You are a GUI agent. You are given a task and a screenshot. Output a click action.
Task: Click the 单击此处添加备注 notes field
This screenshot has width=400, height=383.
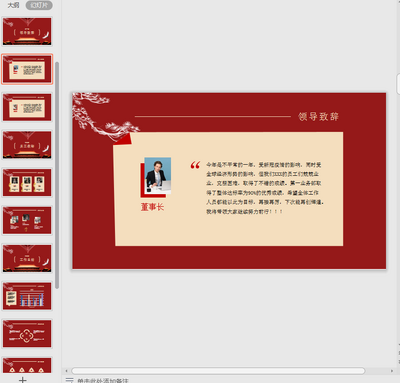tap(103, 380)
